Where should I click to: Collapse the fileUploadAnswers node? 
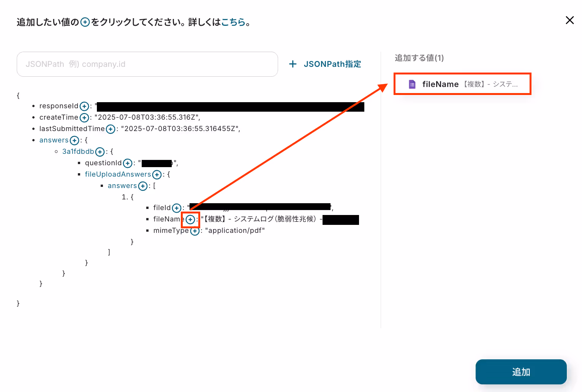(x=118, y=174)
